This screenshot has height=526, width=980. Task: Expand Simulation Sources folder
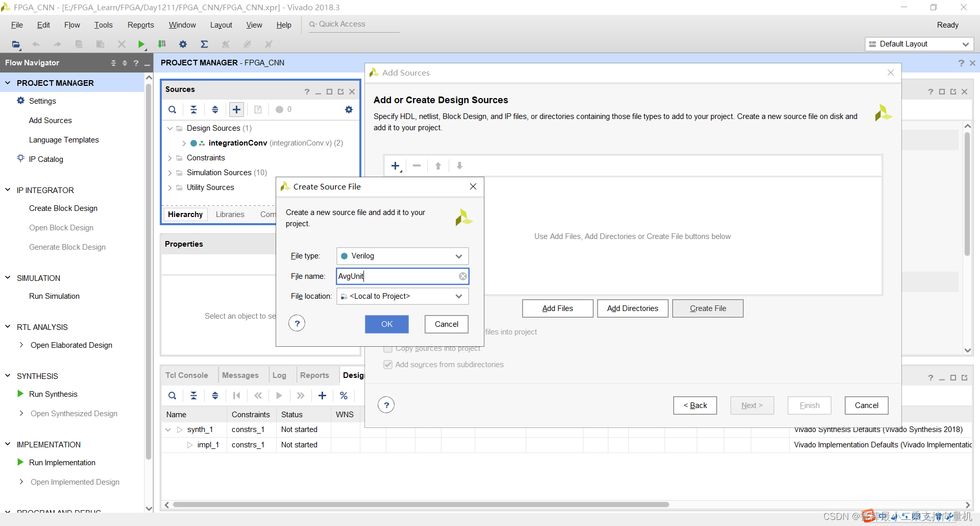(170, 173)
